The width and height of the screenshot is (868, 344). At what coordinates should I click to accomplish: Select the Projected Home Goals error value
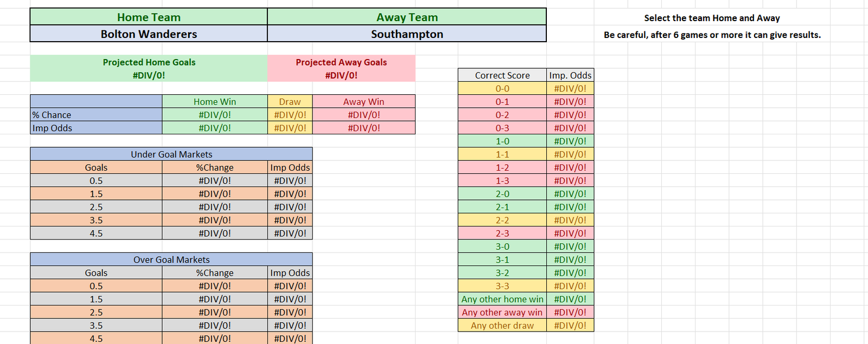tap(149, 75)
